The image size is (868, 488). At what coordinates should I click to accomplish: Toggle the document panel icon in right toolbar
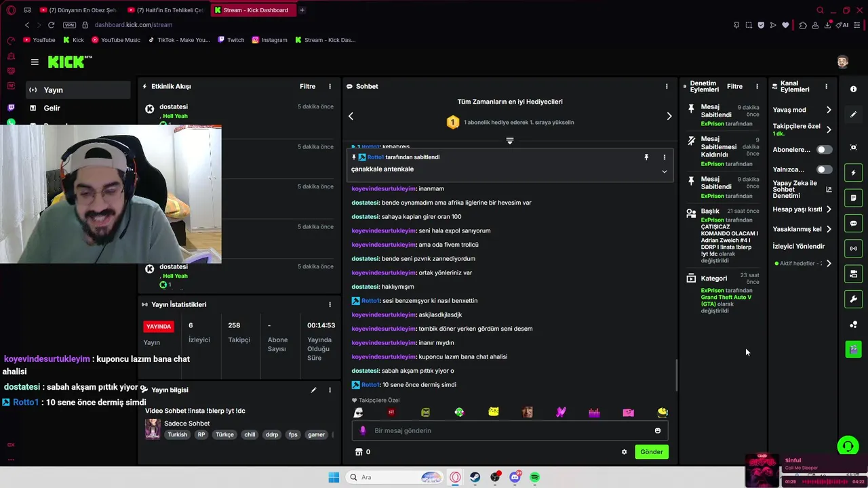click(x=853, y=198)
